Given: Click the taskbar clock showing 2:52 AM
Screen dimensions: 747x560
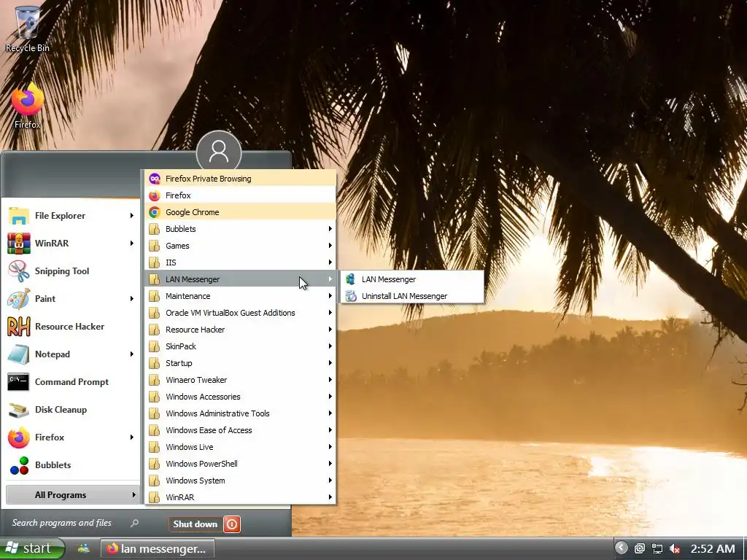Looking at the screenshot, I should click(713, 549).
